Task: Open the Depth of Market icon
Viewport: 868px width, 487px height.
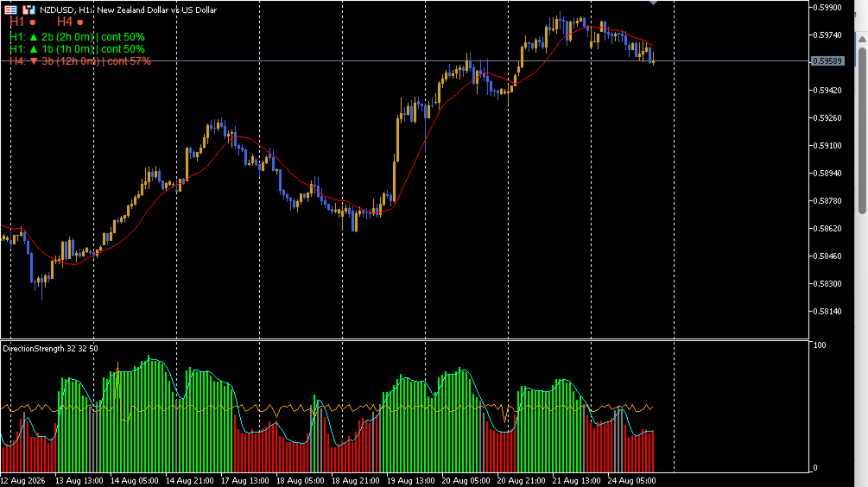Action: (10, 9)
